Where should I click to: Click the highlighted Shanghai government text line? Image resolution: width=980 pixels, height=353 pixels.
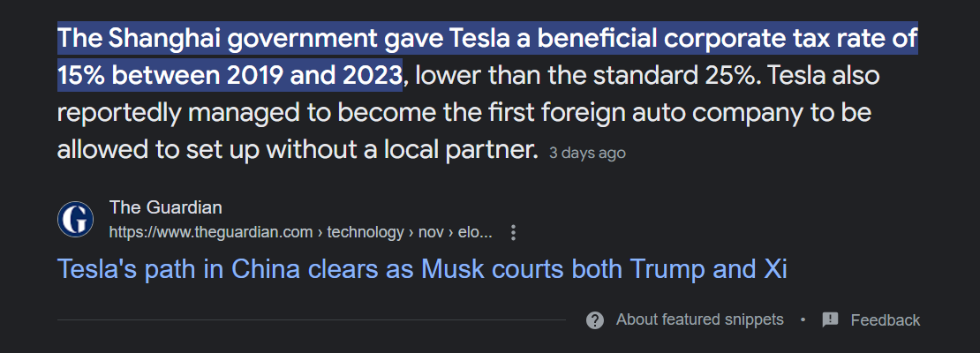tap(487, 40)
